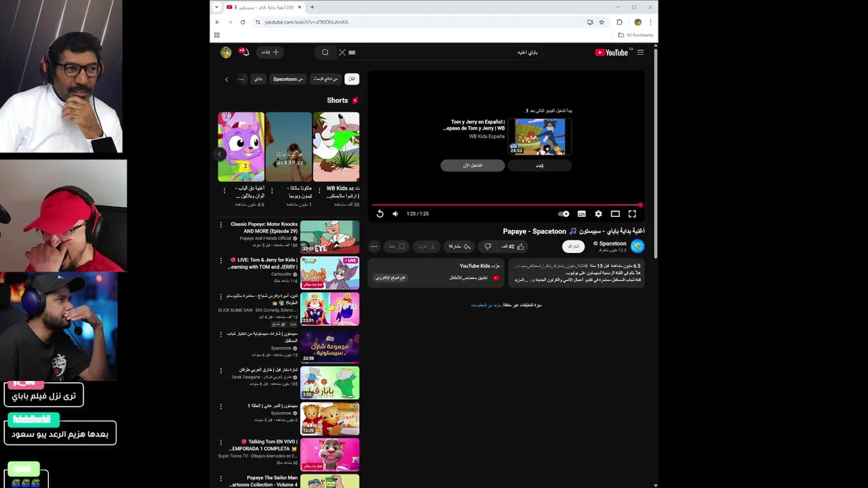868x488 pixels.
Task: Click the Chrome address bar URL
Action: [x=306, y=22]
